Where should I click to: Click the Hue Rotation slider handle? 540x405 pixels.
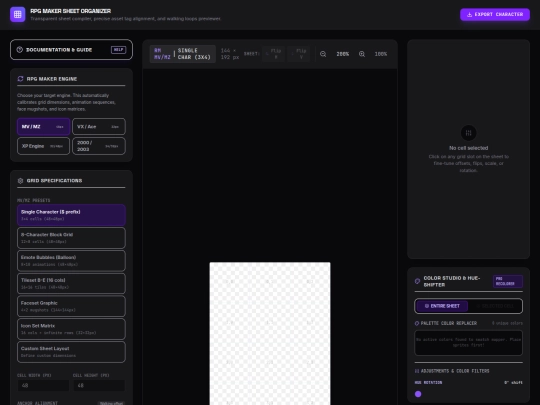tap(418, 394)
